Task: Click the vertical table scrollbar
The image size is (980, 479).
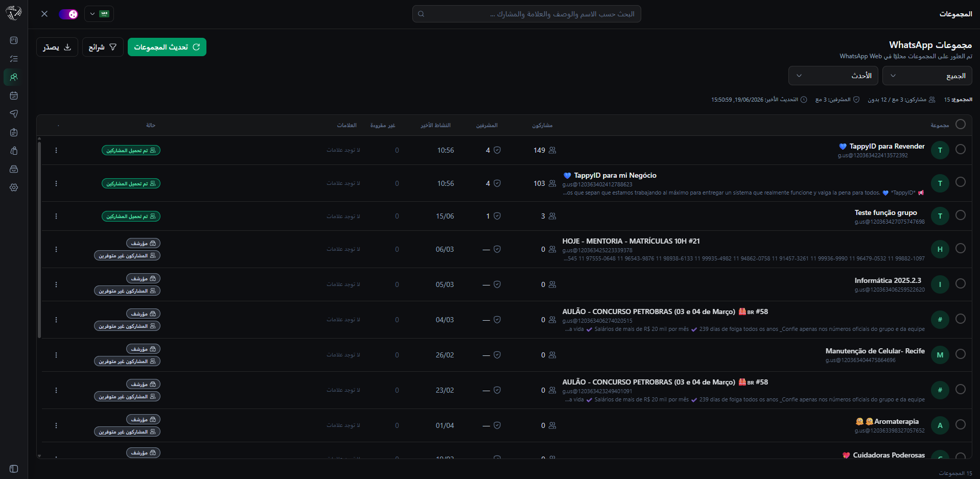Action: tap(39, 240)
